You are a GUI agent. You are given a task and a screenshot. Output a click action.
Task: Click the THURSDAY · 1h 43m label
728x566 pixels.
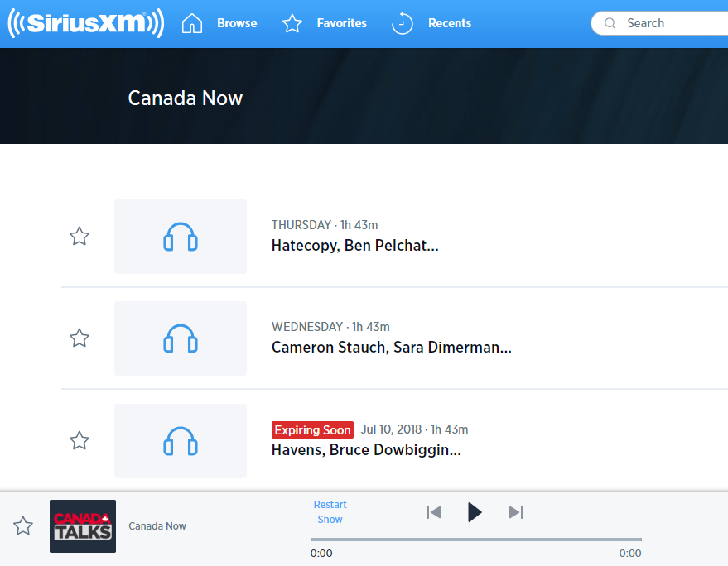coord(325,225)
